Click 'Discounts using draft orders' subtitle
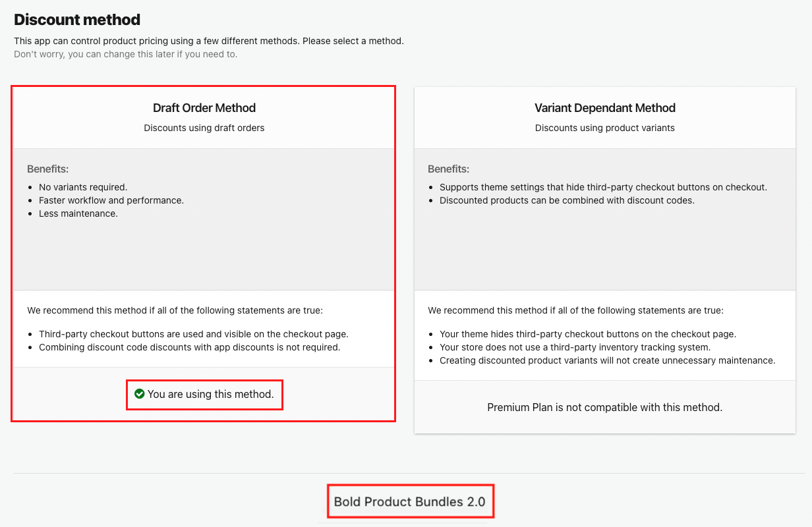The width and height of the screenshot is (812, 527). [204, 128]
